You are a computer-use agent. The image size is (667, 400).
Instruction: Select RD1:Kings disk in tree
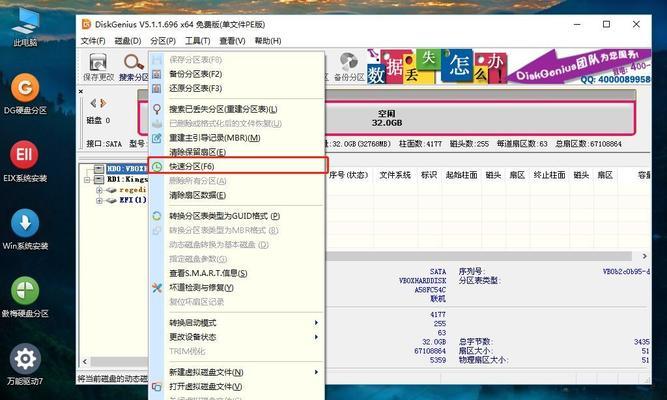(x=127, y=179)
